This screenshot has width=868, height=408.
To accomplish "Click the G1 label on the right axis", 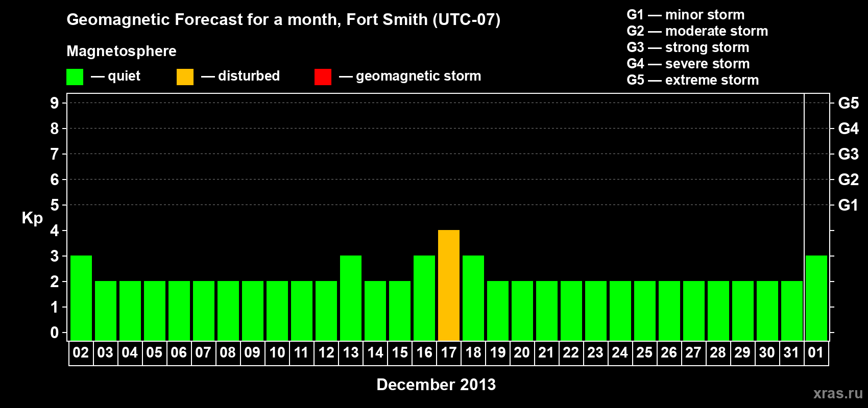I will pos(849,205).
